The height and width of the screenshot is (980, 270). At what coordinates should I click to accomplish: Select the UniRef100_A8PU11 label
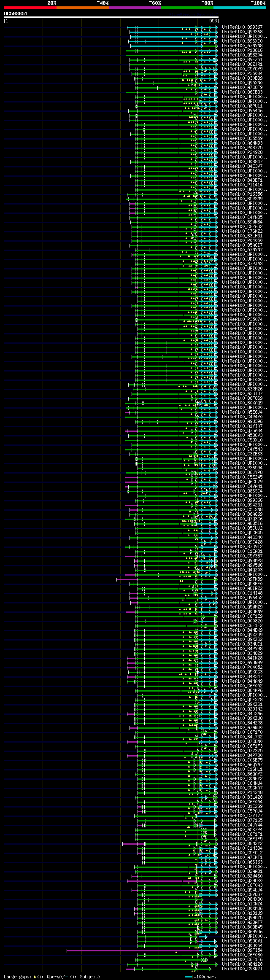[242, 106]
